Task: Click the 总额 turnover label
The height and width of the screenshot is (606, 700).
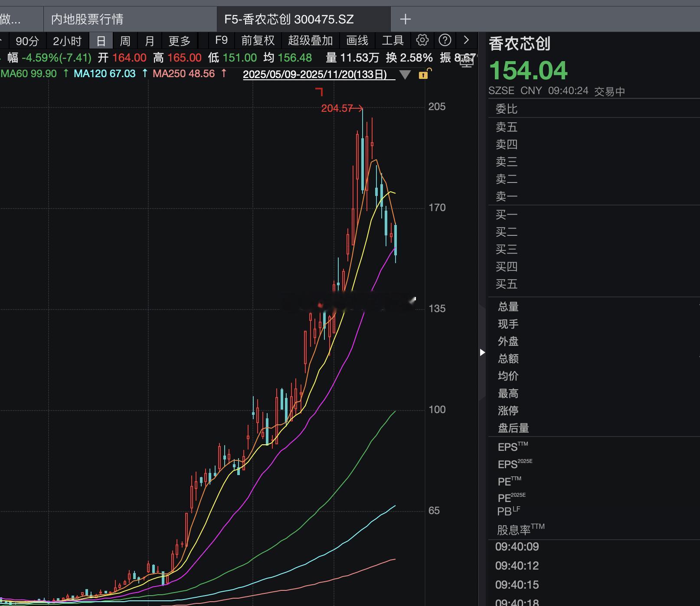Action: (508, 359)
